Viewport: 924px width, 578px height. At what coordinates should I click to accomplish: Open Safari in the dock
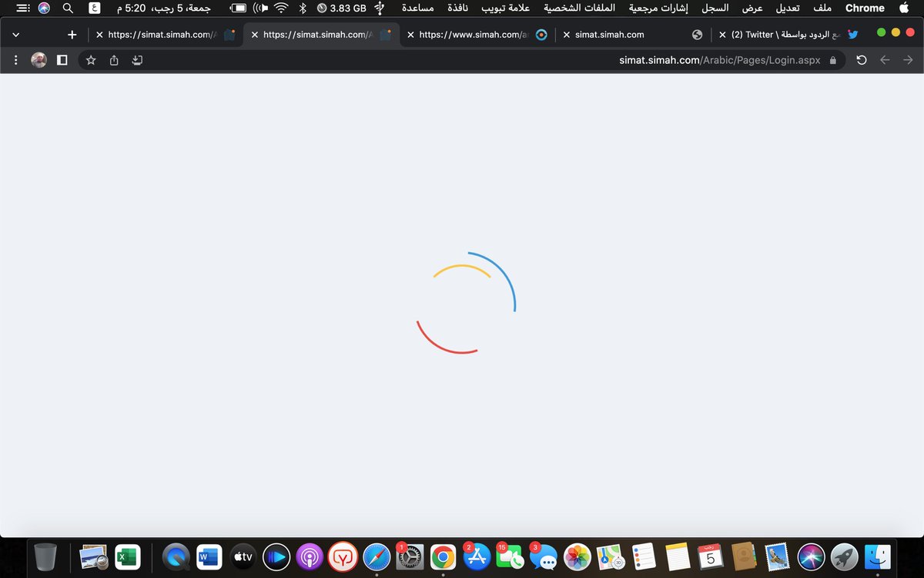pyautogui.click(x=377, y=556)
